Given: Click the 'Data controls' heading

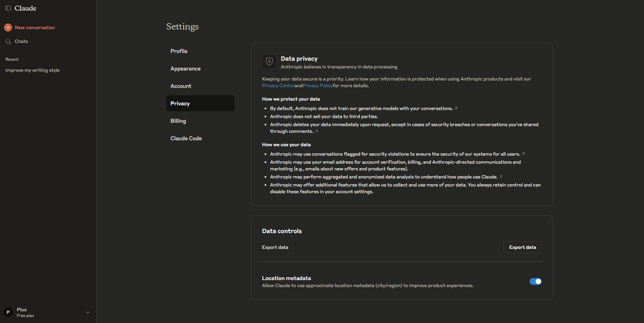Looking at the screenshot, I should pyautogui.click(x=282, y=231).
